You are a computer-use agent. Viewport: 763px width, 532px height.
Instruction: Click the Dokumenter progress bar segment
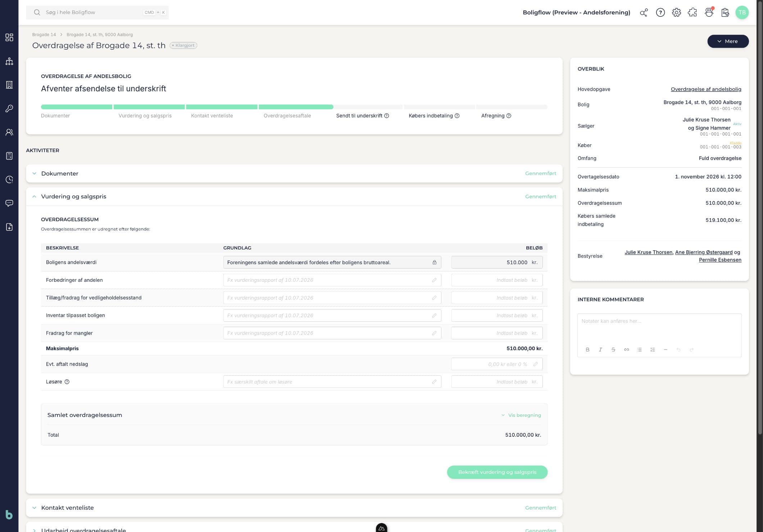77,107
